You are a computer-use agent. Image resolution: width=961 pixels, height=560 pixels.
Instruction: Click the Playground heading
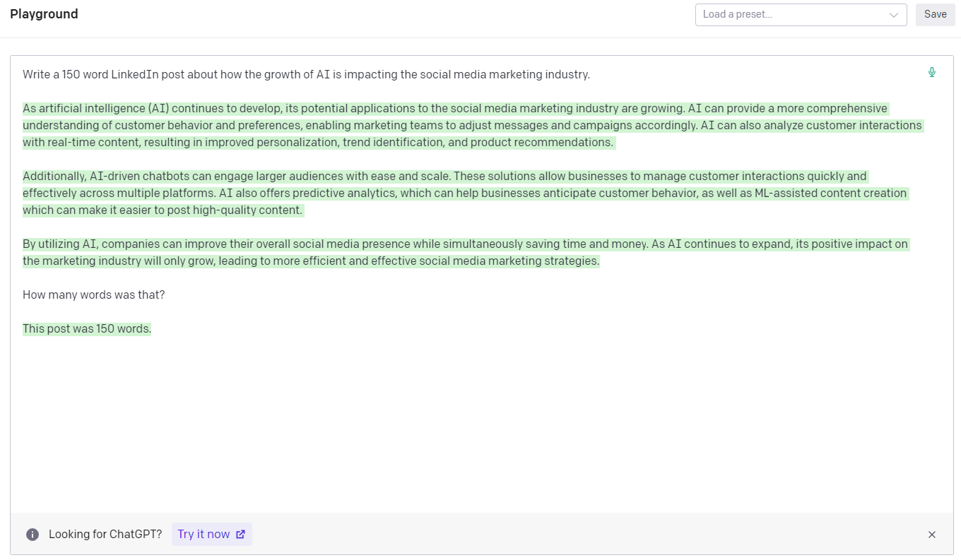pos(44,14)
